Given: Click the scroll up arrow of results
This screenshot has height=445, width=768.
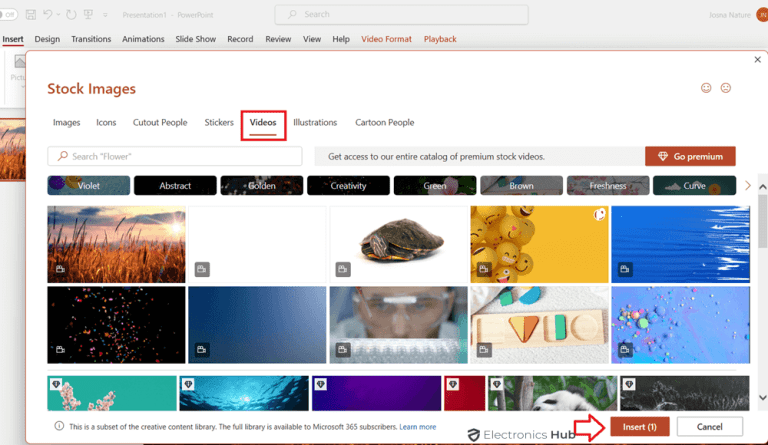Looking at the screenshot, I should [763, 187].
